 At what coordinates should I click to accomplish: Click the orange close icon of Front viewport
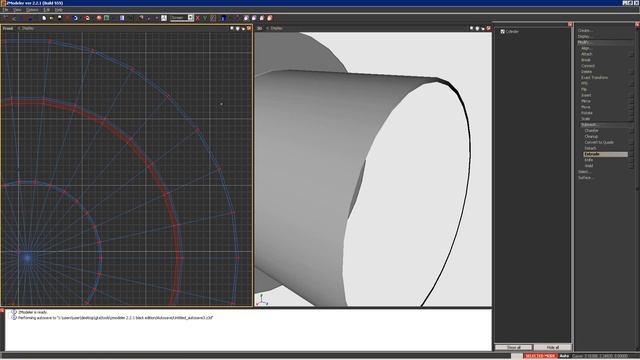249,29
